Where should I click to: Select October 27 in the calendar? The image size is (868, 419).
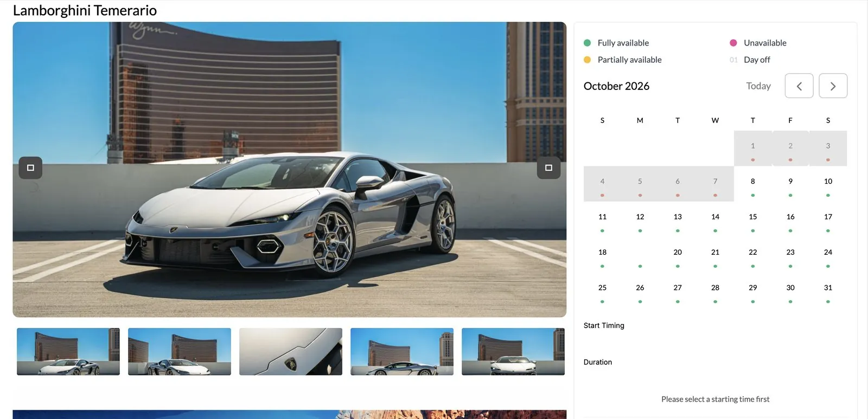pyautogui.click(x=678, y=291)
